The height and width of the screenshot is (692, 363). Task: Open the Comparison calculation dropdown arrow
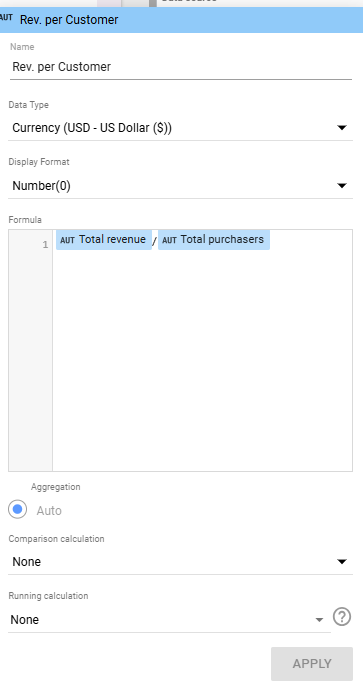pos(342,561)
